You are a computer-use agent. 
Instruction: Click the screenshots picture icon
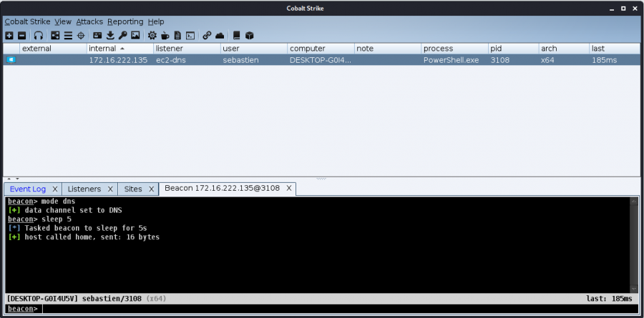(x=135, y=35)
